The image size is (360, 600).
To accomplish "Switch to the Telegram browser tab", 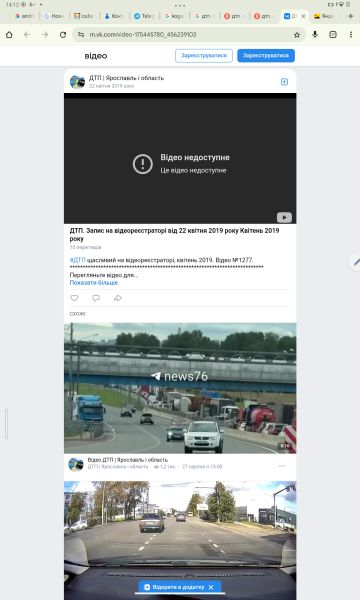I will click(x=143, y=16).
